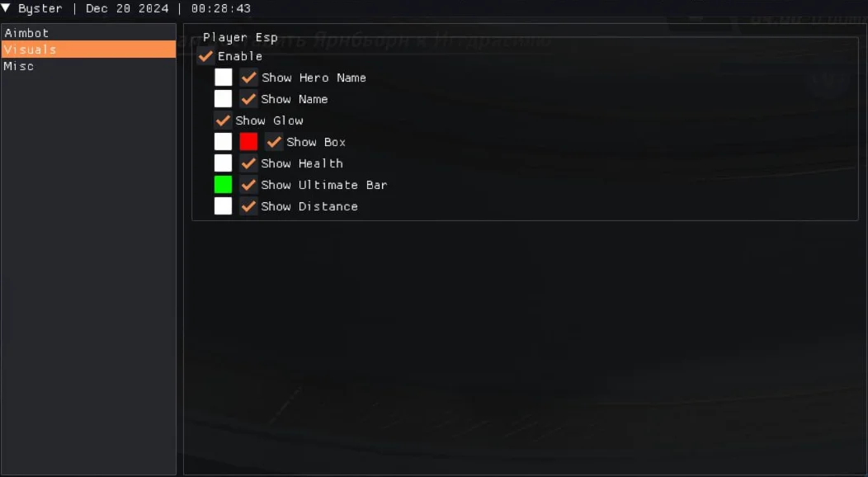The image size is (868, 477).
Task: Select the Visuals section
Action: (88, 50)
